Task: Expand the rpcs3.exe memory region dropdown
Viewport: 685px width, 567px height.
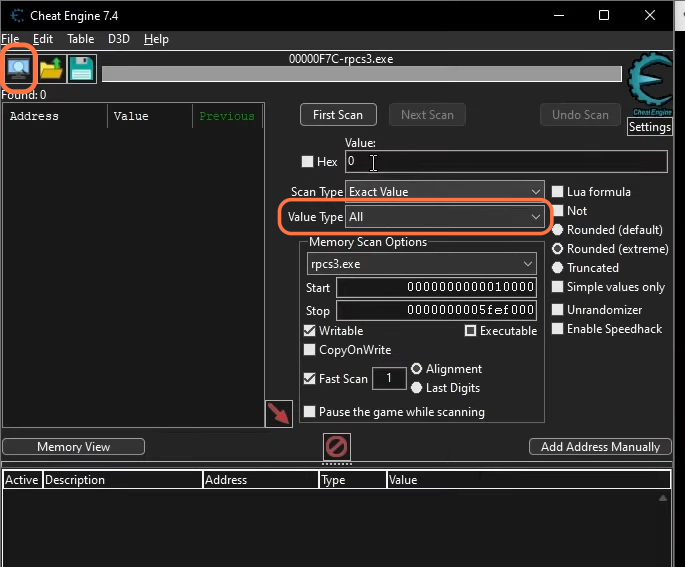Action: (x=422, y=264)
